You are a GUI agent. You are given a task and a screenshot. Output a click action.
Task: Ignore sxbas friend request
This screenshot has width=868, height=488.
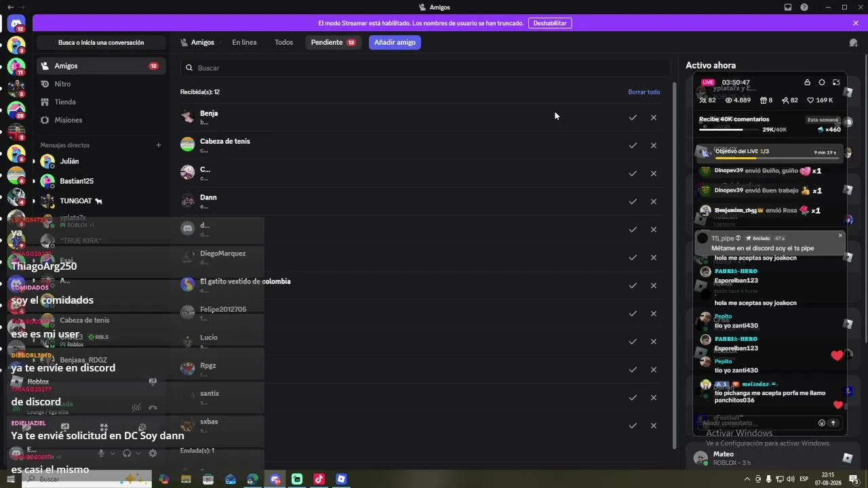654,426
